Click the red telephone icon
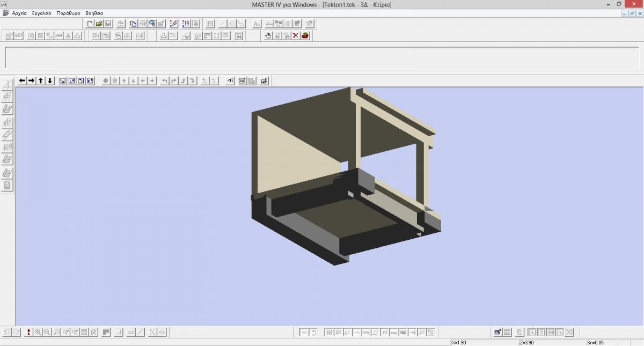This screenshot has height=346, width=644. pyautogui.click(x=305, y=36)
